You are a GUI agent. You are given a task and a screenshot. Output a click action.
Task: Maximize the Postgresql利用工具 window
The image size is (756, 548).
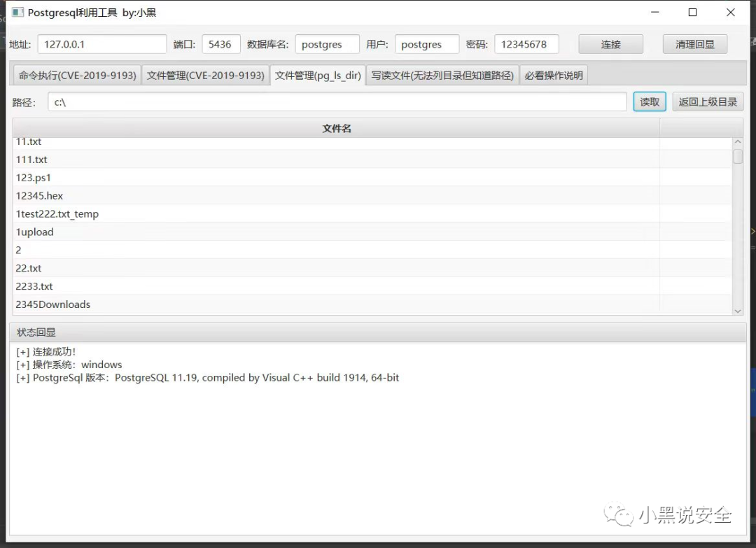point(692,13)
